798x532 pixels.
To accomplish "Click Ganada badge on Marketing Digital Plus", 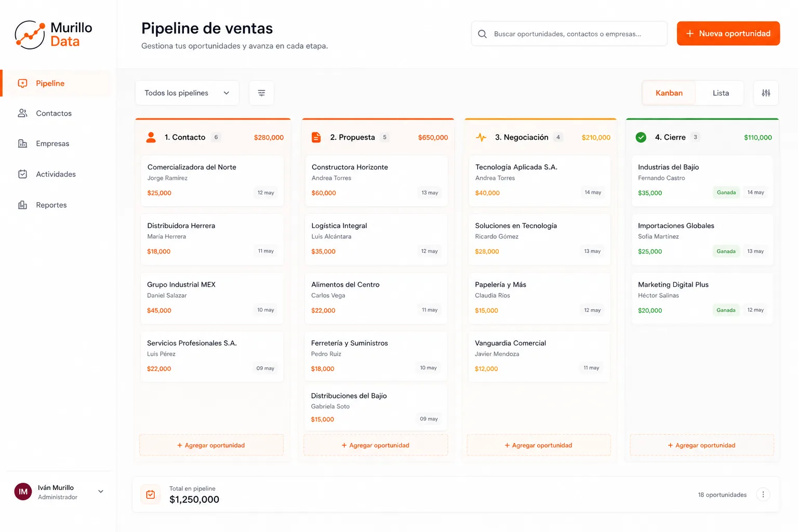I will click(x=726, y=310).
